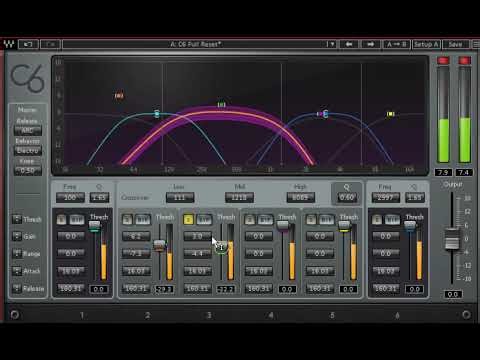Viewport: 480px width, 360px height.
Task: Click the Waves logo icon
Action: [x=9, y=44]
